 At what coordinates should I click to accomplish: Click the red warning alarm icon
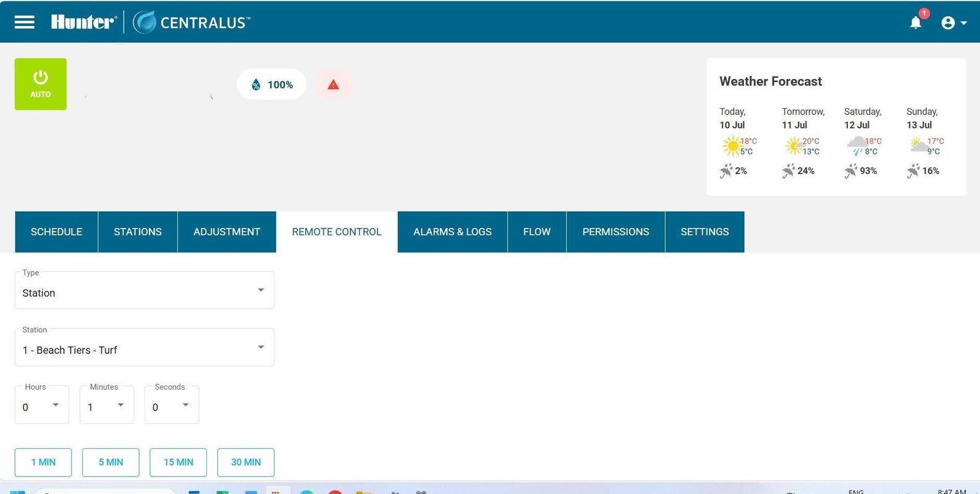(333, 85)
